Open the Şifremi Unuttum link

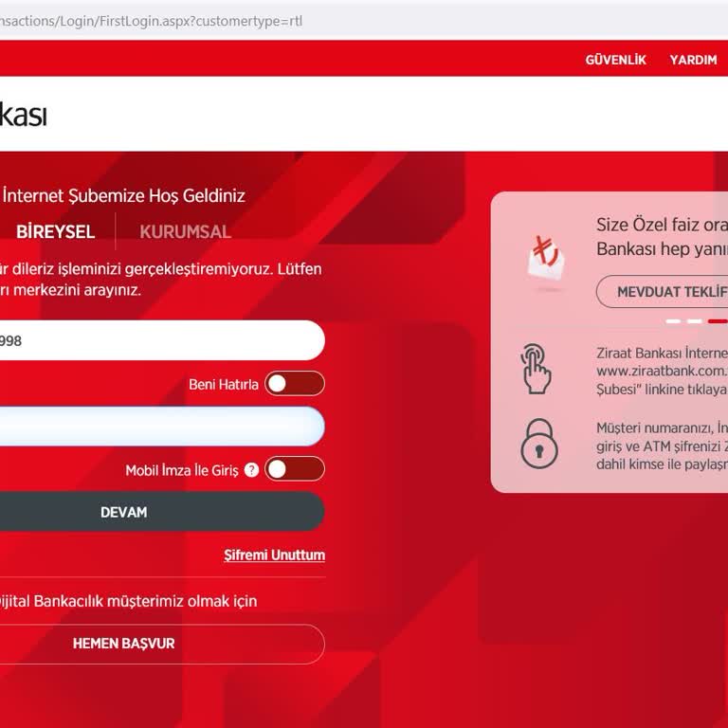coord(274,555)
